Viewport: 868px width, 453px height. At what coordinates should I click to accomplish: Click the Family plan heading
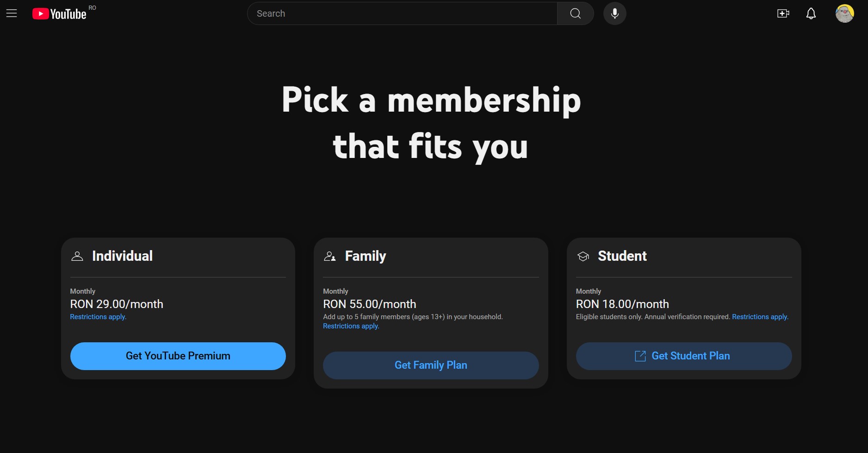click(366, 256)
